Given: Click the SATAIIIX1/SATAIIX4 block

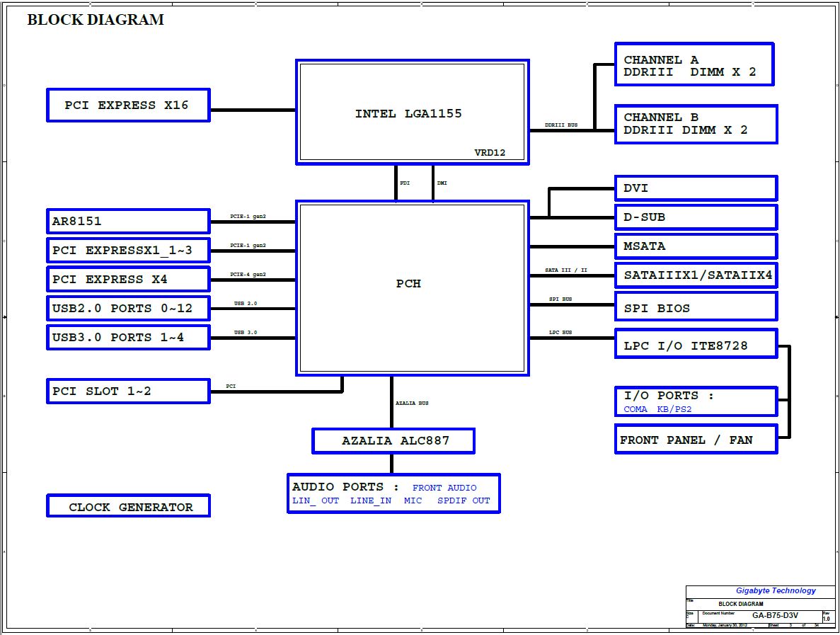Looking at the screenshot, I should (x=696, y=275).
